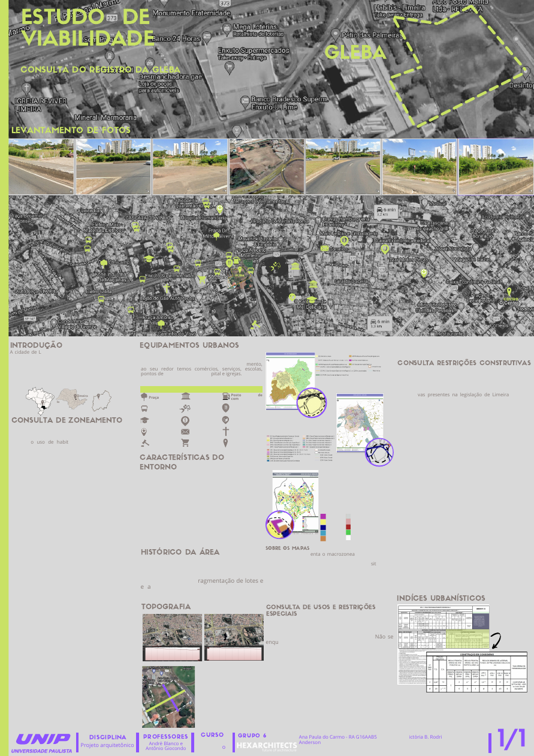
Task: Click the GLEBA label on the aerial map
Action: pyautogui.click(x=355, y=53)
